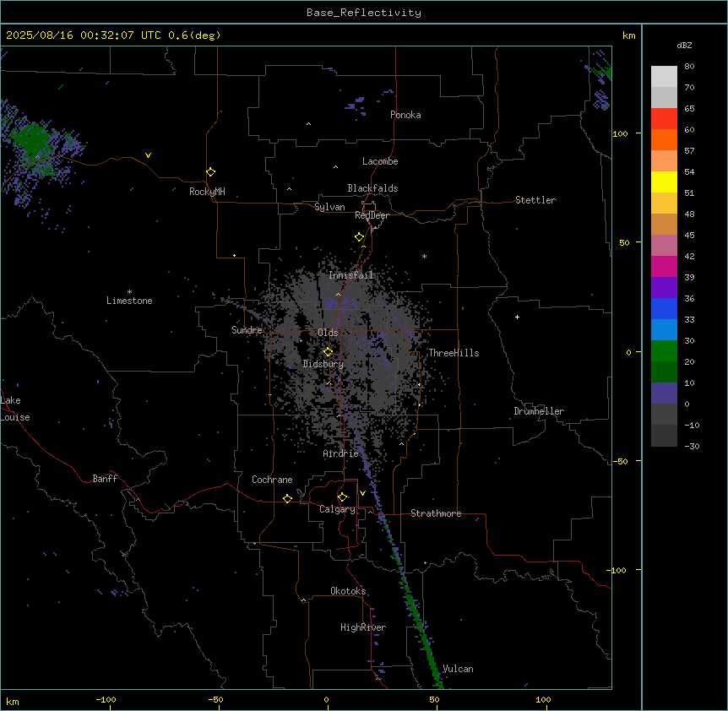Click the Banff label
The width and height of the screenshot is (728, 711).
[x=105, y=479]
